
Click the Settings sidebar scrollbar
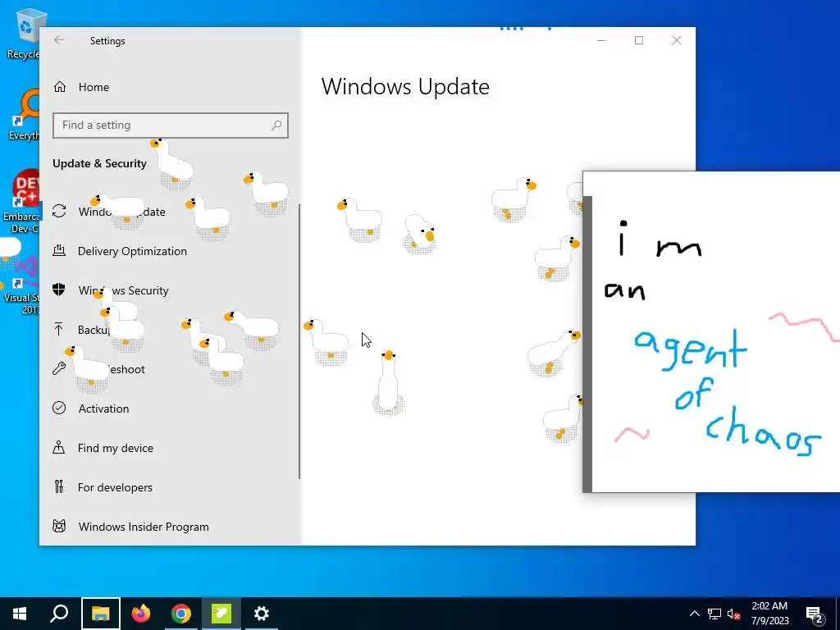click(x=299, y=341)
